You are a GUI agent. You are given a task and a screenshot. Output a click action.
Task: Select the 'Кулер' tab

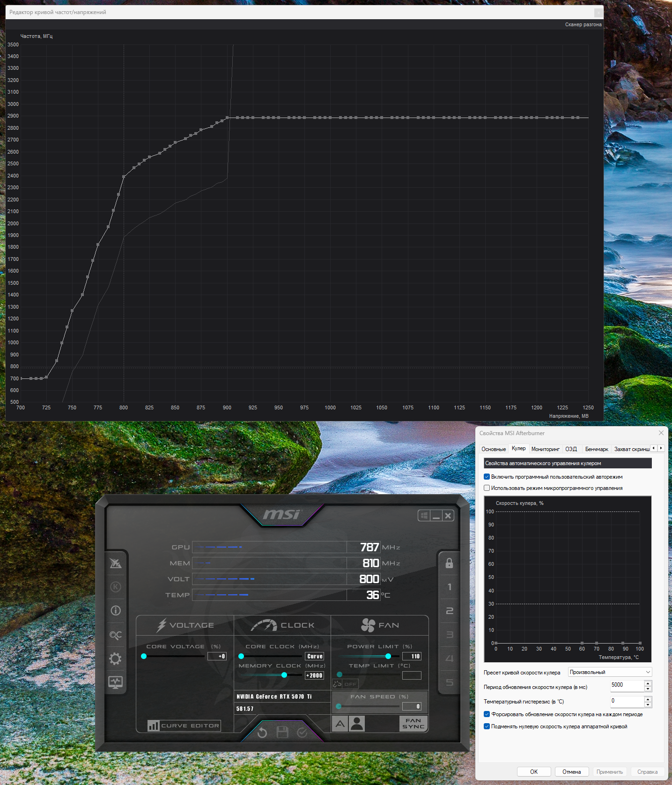tap(518, 449)
